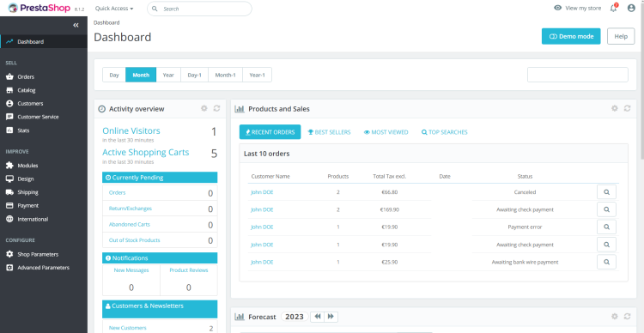Open the user profile avatar icon

631,9
